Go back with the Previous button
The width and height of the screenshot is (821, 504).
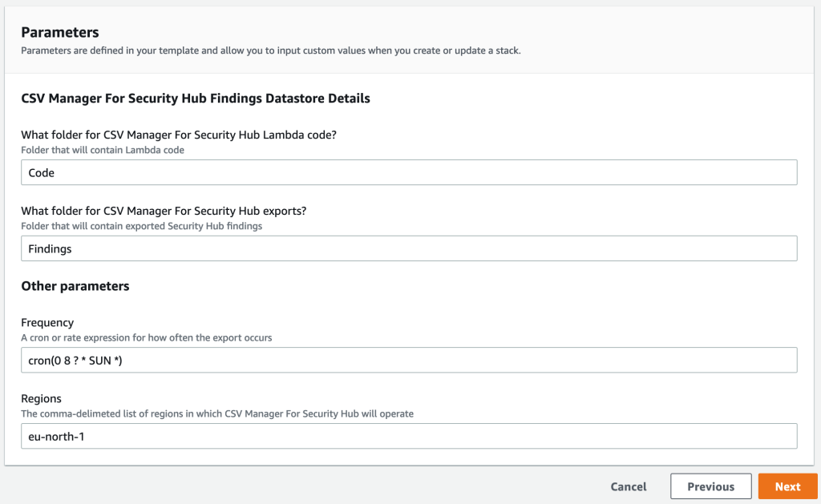(x=710, y=486)
